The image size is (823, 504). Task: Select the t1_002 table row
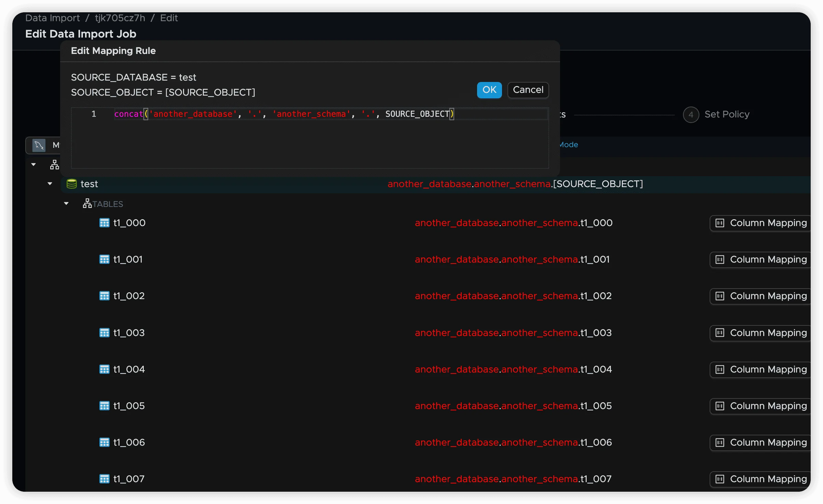pos(129,296)
